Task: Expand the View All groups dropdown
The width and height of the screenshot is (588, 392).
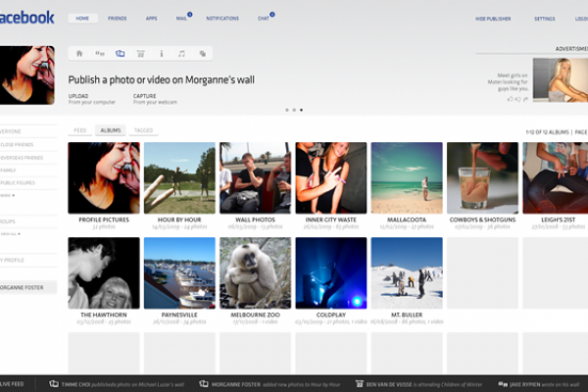Action: point(10,233)
